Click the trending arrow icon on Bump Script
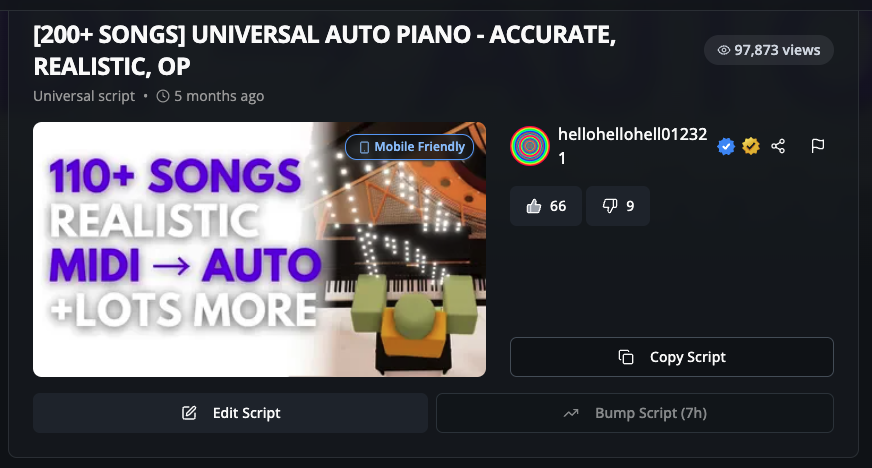Viewport: 872px width, 468px height. tap(571, 413)
